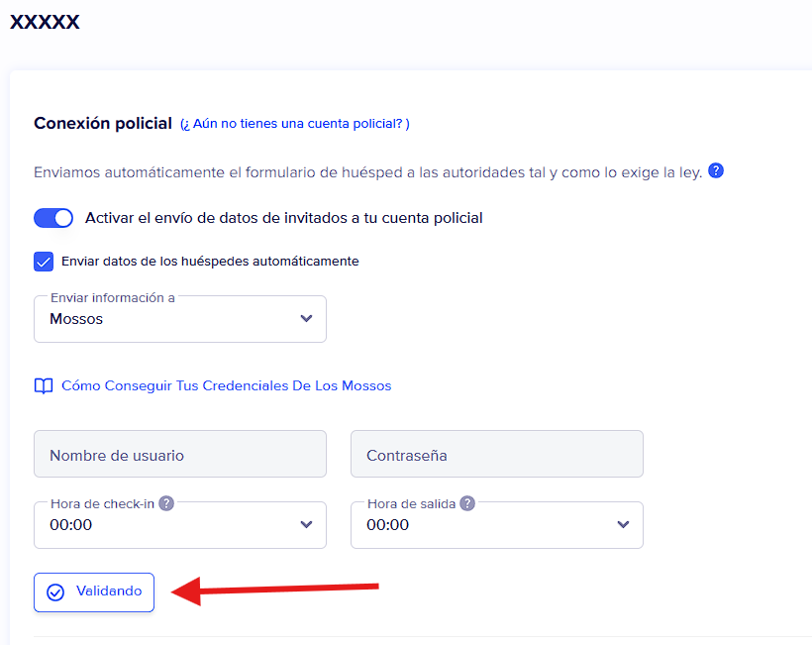Open the Hora de check-in dropdown arrow
The image size is (812, 645).
[x=306, y=525]
